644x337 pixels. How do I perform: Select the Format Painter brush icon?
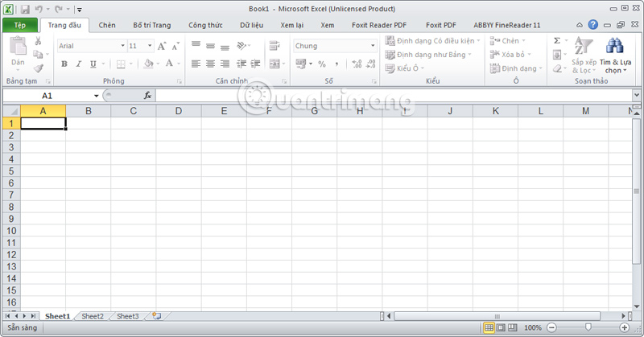(38, 68)
